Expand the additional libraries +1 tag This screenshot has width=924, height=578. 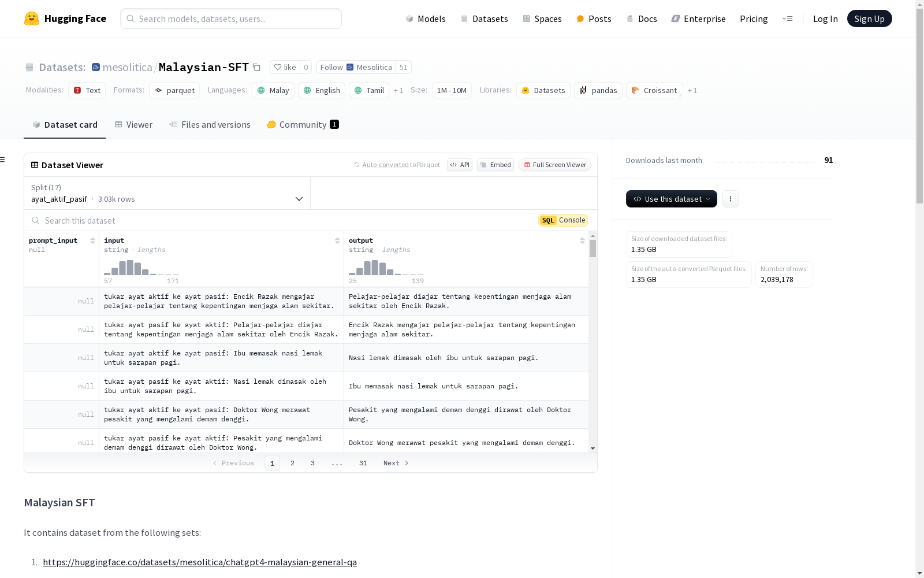coord(692,90)
